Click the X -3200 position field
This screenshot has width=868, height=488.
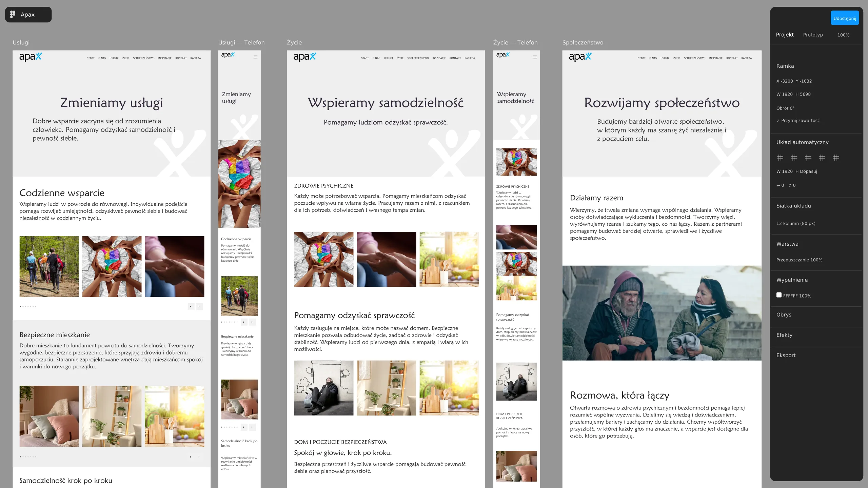click(785, 81)
